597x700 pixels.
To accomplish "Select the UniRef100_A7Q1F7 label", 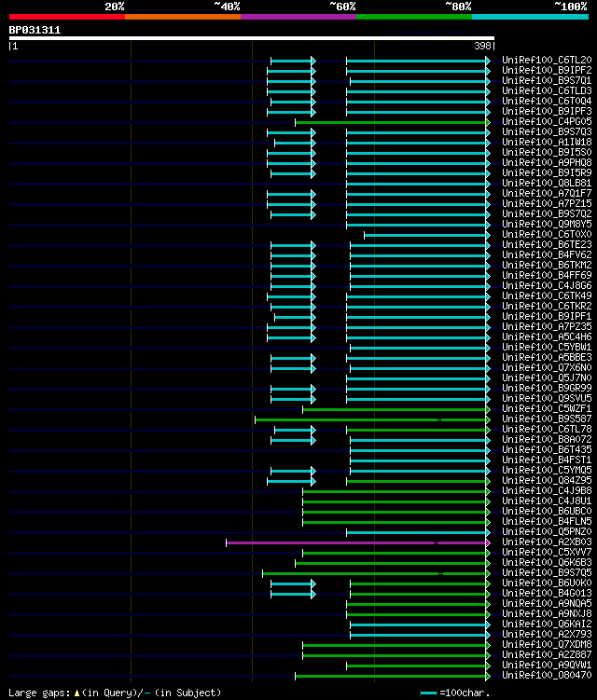I will pos(547,193).
